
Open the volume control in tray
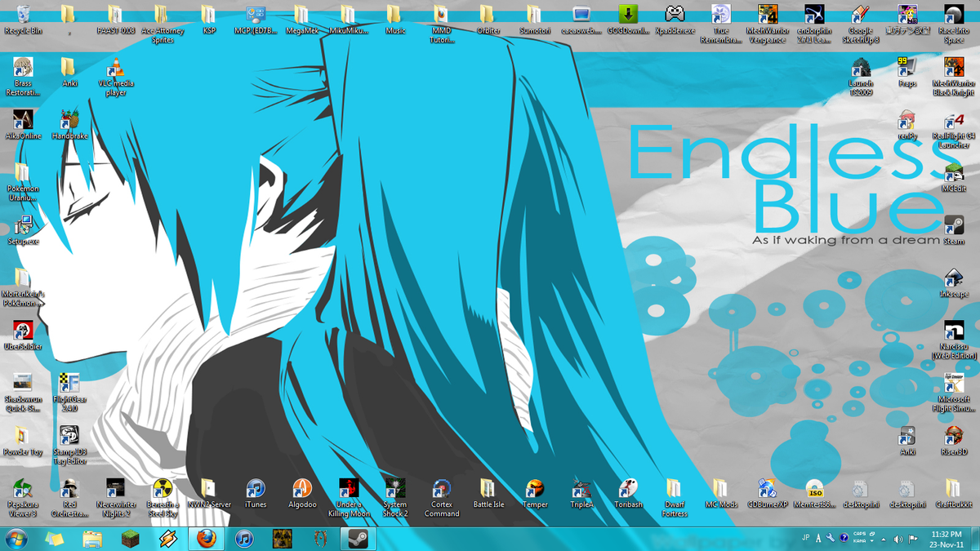(898, 540)
